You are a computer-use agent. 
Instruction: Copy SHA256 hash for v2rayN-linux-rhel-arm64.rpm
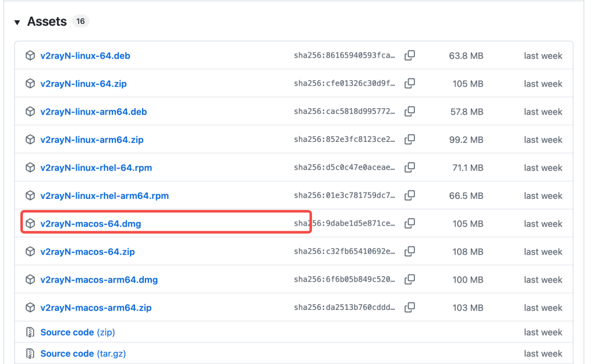click(410, 195)
